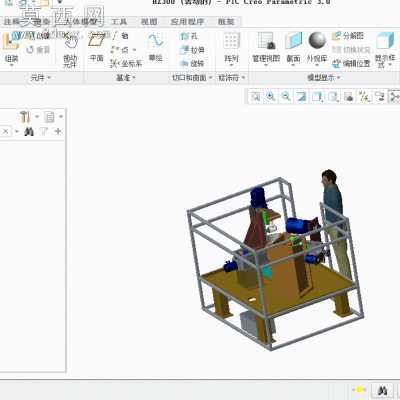
Task: Click the 截面 section icon
Action: (293, 41)
